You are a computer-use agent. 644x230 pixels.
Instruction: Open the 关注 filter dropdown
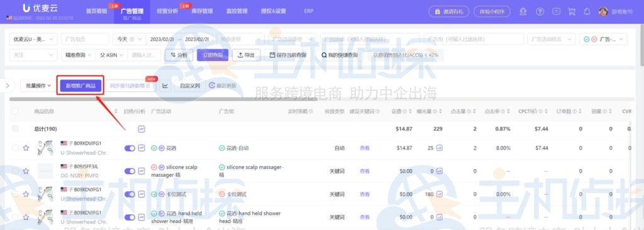pos(33,55)
